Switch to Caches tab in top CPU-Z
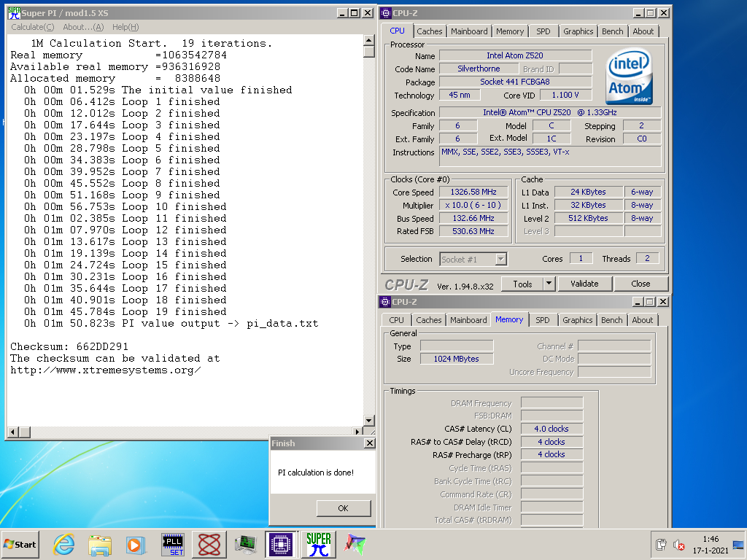This screenshot has height=560, width=747. 429,31
